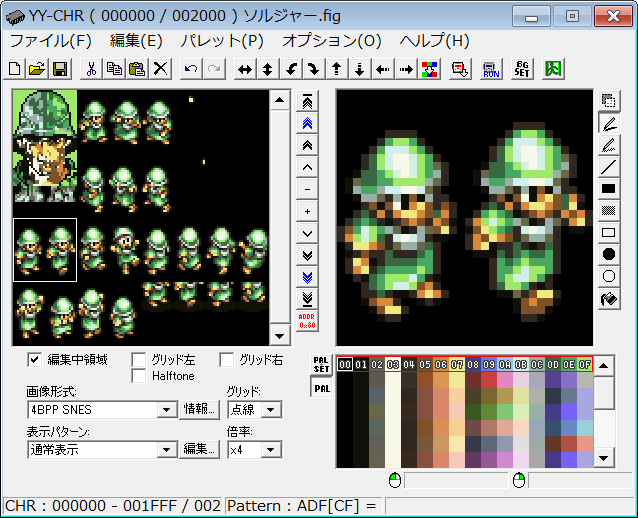Image resolution: width=638 pixels, height=518 pixels.
Task: Save with the floppy disk icon
Action: (x=60, y=69)
